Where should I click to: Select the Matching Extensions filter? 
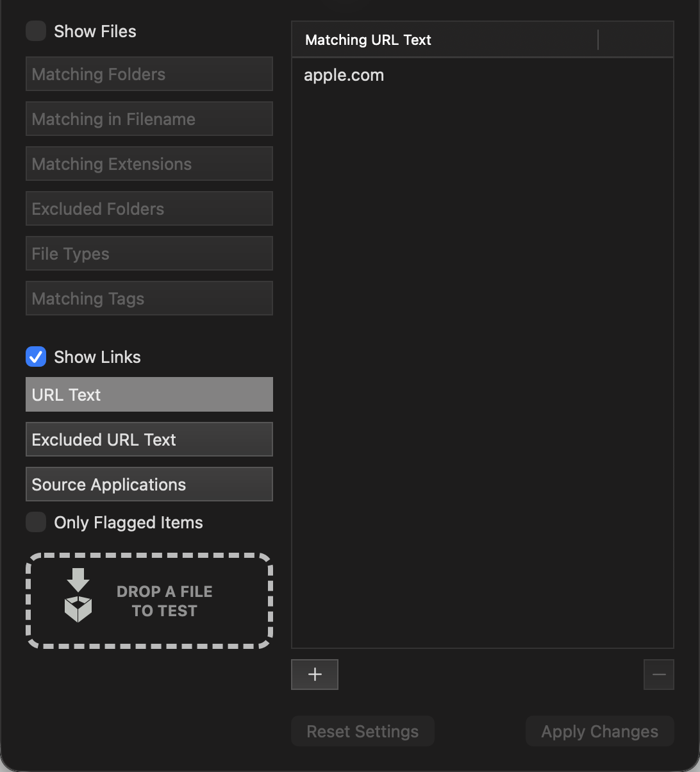149,164
